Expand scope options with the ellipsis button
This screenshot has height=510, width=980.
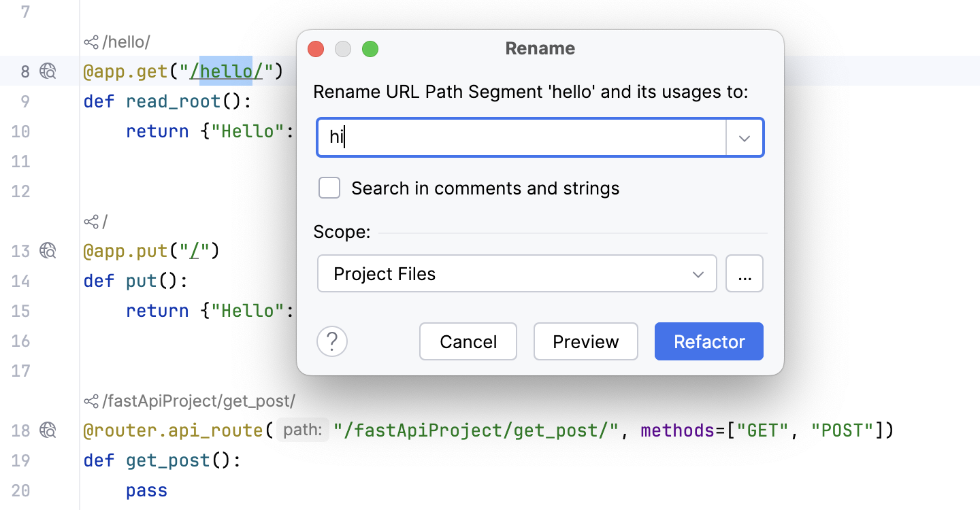[745, 273]
